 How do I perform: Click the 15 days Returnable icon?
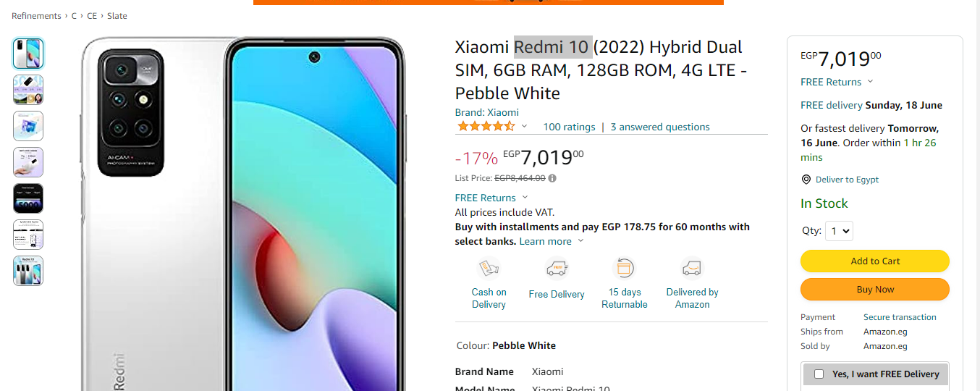click(624, 268)
